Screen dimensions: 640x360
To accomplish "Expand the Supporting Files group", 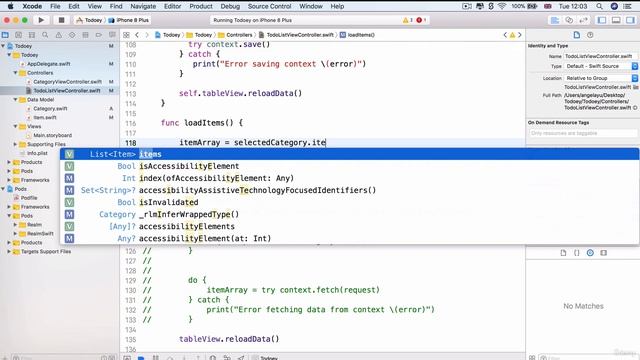I will [16, 144].
